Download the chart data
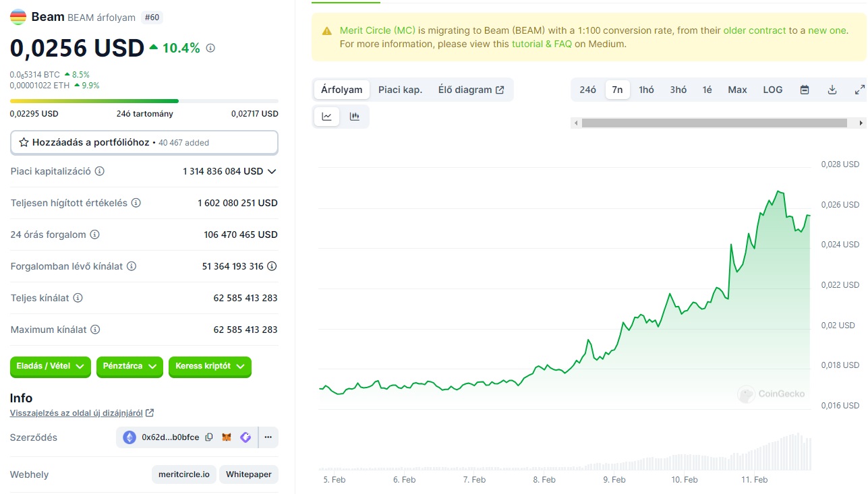 [x=832, y=90]
